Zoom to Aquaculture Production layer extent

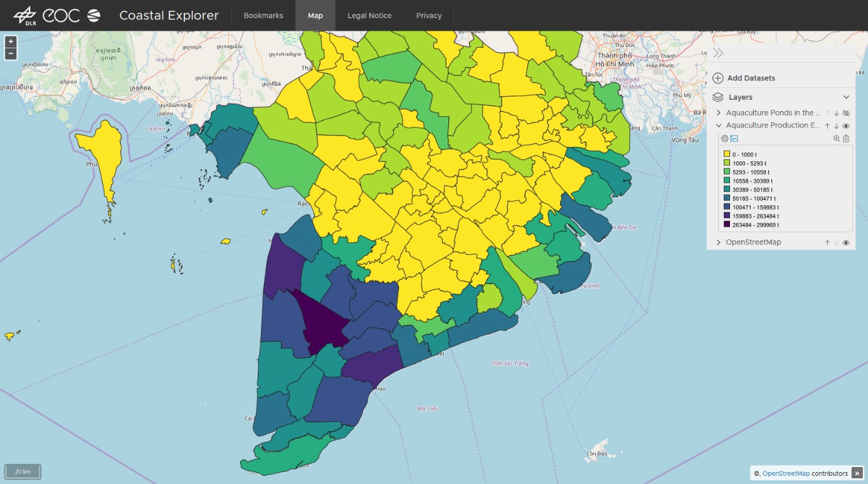836,139
